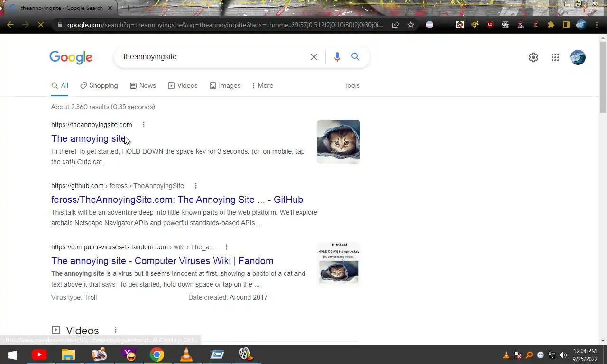This screenshot has height=364, width=607.
Task: Open the Chrome profile avatar in the toolbar
Action: pos(581,25)
